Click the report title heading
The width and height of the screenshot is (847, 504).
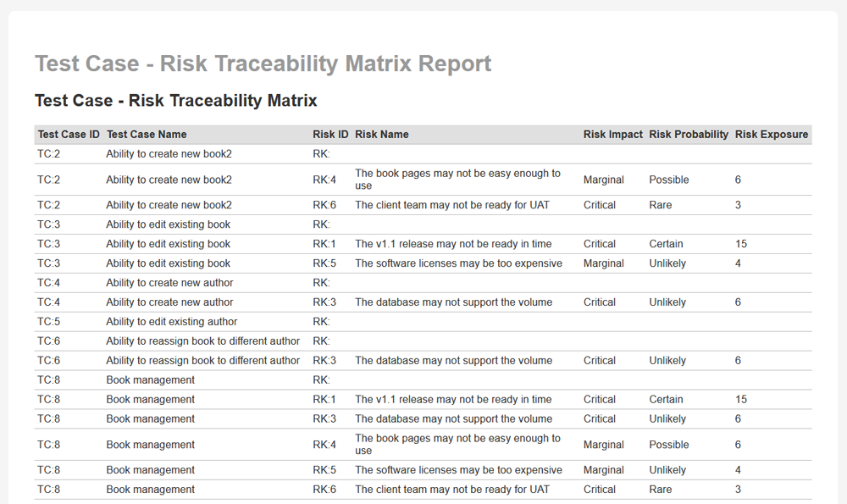263,64
